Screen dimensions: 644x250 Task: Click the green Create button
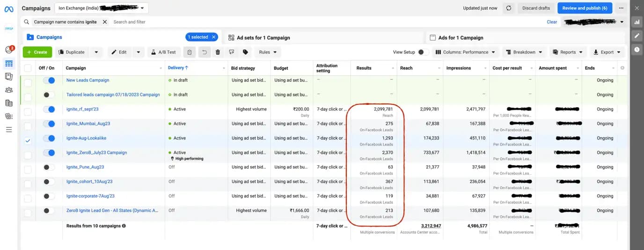tap(37, 52)
